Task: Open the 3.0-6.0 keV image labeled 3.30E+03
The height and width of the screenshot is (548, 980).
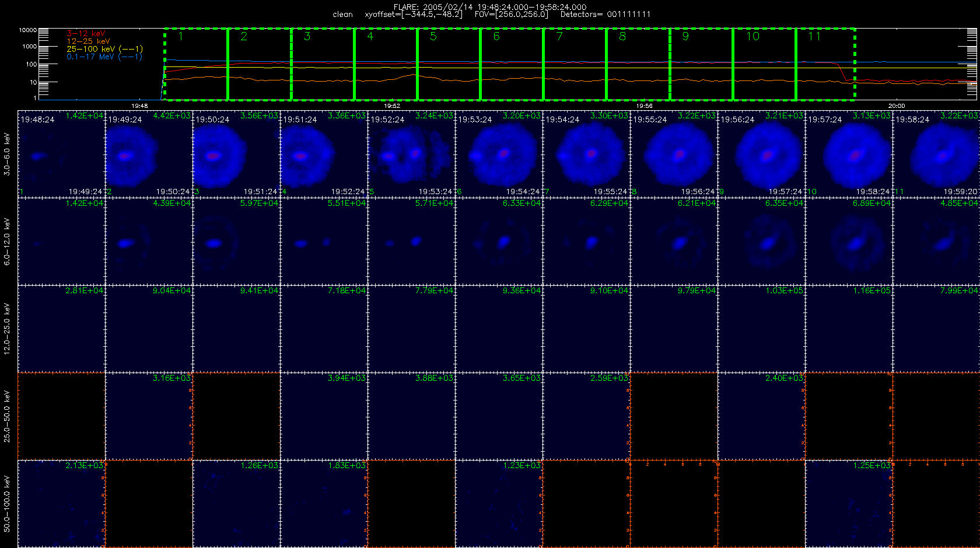Action: 586,154
